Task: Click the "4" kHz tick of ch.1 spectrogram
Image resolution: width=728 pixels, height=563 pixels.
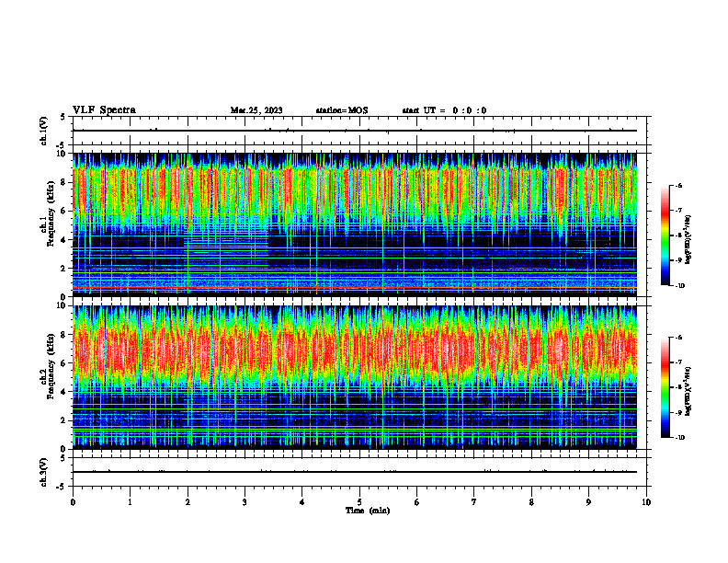Action: pyautogui.click(x=63, y=240)
